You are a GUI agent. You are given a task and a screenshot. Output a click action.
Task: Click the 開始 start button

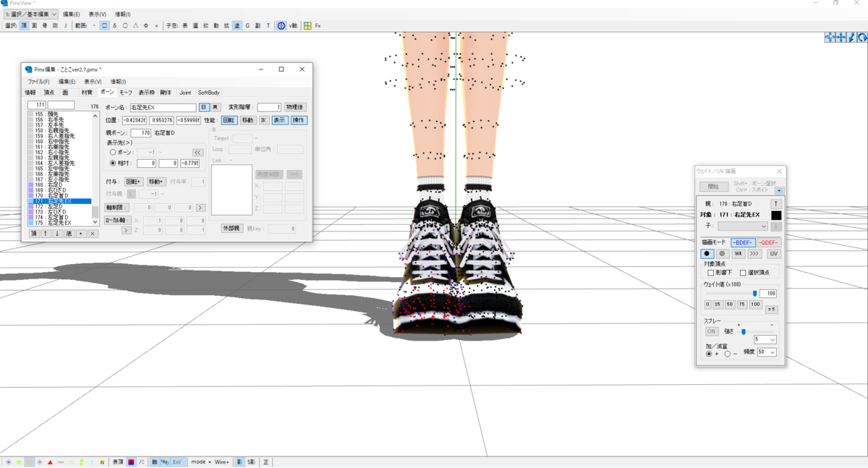(x=713, y=187)
